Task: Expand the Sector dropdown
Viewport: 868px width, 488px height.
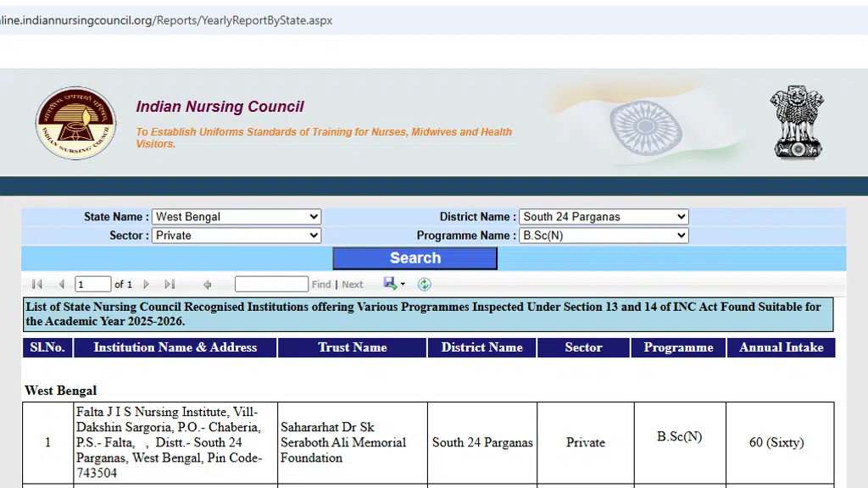Action: pyautogui.click(x=236, y=236)
